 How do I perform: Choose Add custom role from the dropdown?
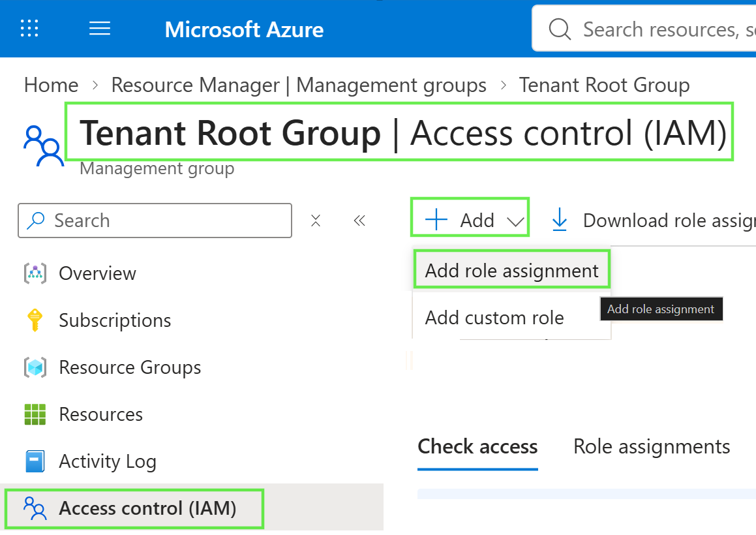[x=512, y=318]
